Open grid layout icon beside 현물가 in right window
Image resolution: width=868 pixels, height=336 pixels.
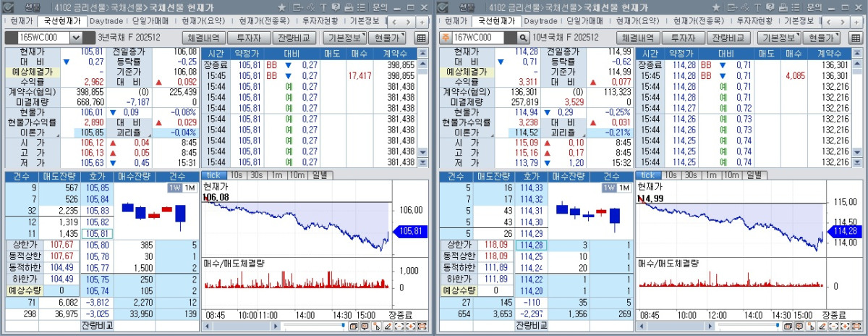tap(855, 38)
